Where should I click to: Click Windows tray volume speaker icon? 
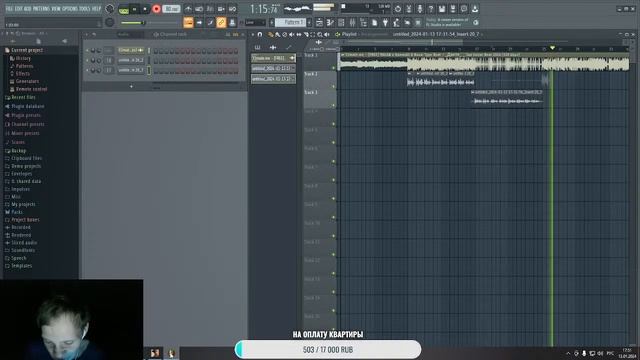(x=600, y=353)
